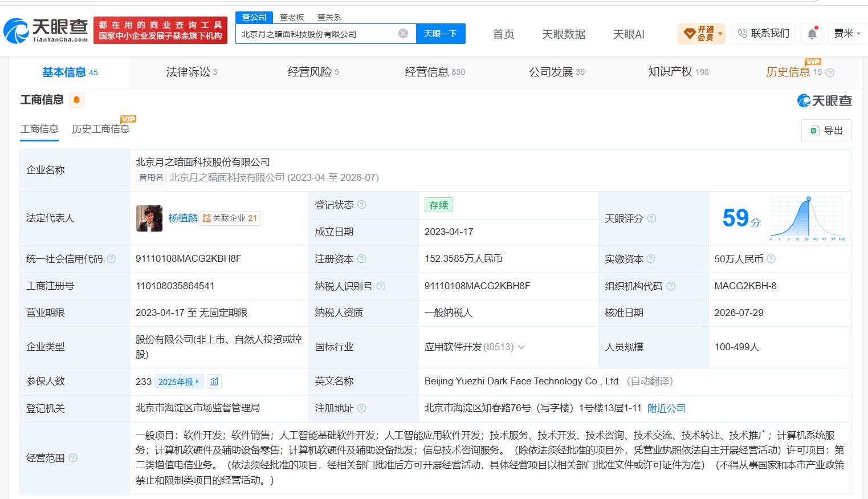Click help icon next to 注册资本
The image size is (868, 499).
coord(362,259)
